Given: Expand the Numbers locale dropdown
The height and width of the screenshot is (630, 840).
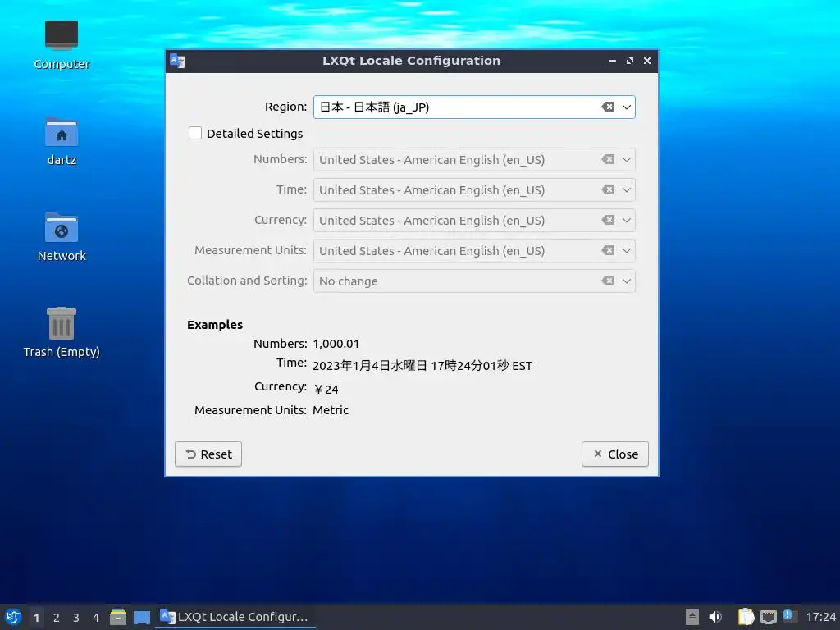Looking at the screenshot, I should pos(626,160).
